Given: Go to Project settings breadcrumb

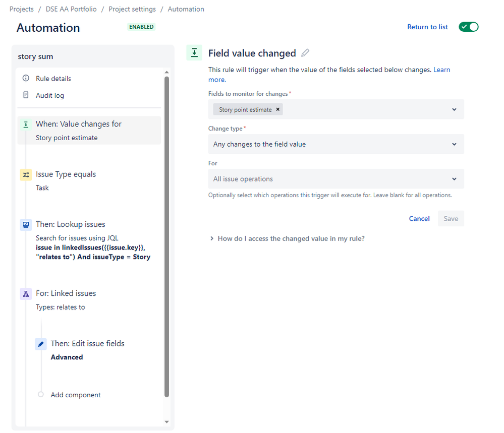Looking at the screenshot, I should 132,9.
